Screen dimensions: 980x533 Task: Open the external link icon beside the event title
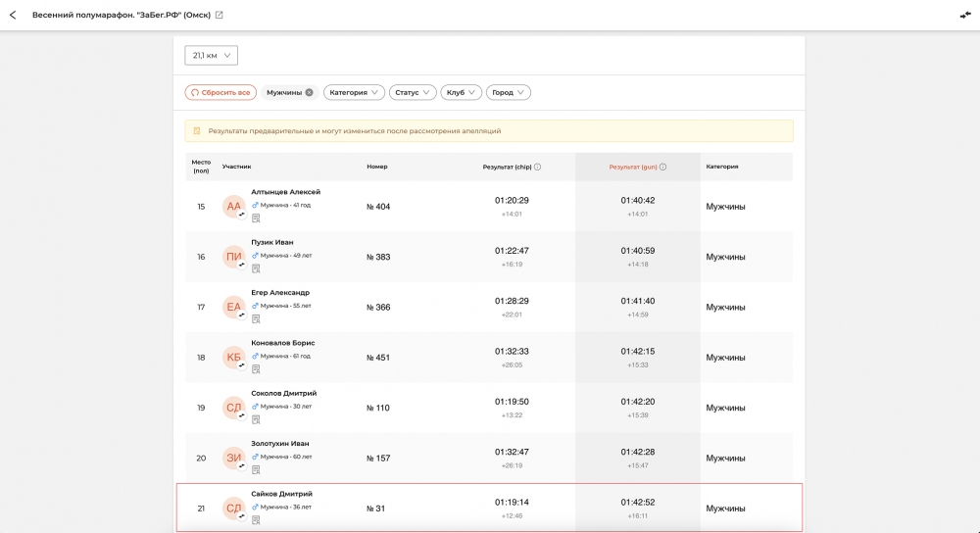pyautogui.click(x=220, y=15)
